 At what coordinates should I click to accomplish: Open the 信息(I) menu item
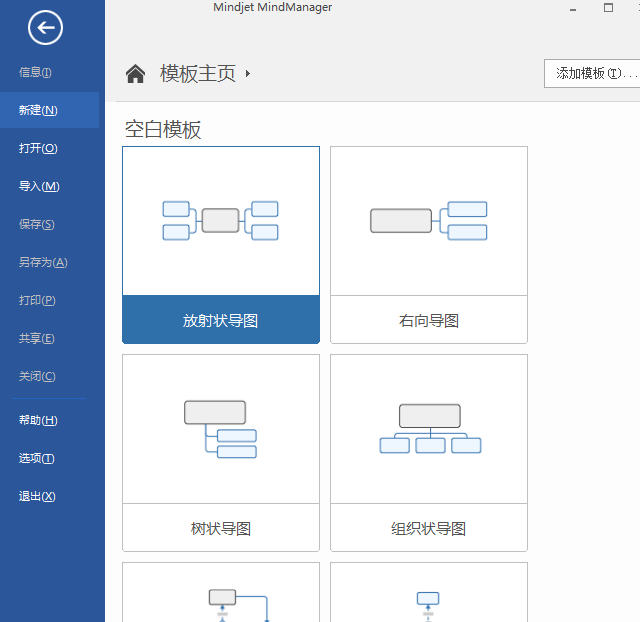pos(35,72)
